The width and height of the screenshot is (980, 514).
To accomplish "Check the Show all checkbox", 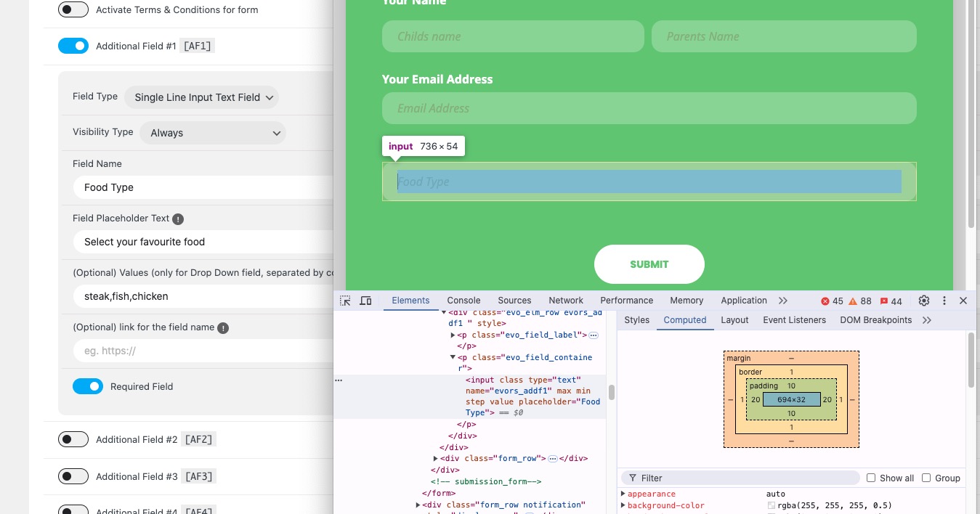I will coord(871,478).
